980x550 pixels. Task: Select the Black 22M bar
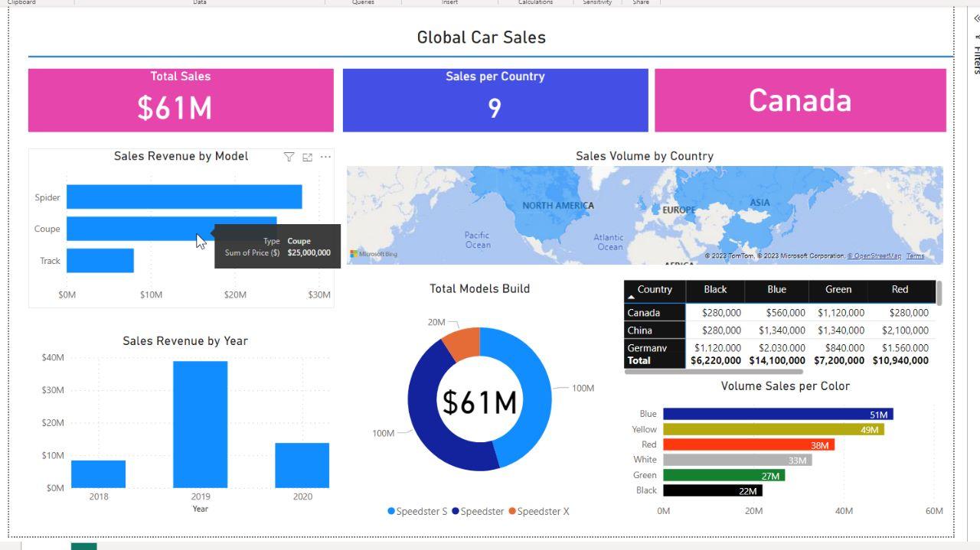pyautogui.click(x=713, y=490)
